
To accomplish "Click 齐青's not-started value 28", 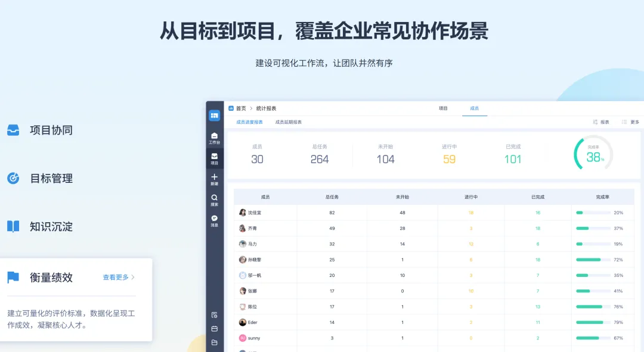I will [x=402, y=228].
